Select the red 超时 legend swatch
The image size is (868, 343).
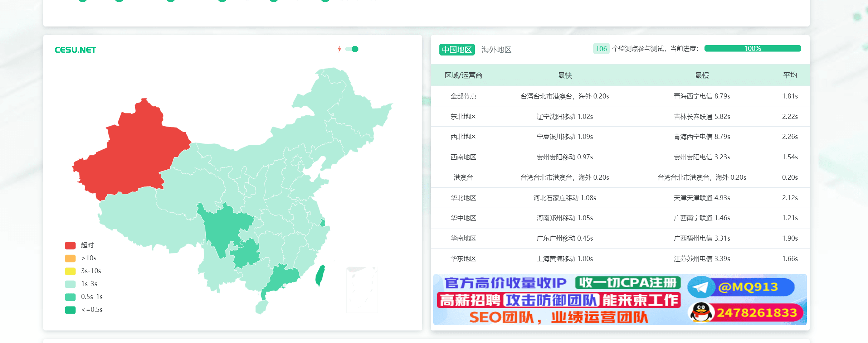pos(70,245)
